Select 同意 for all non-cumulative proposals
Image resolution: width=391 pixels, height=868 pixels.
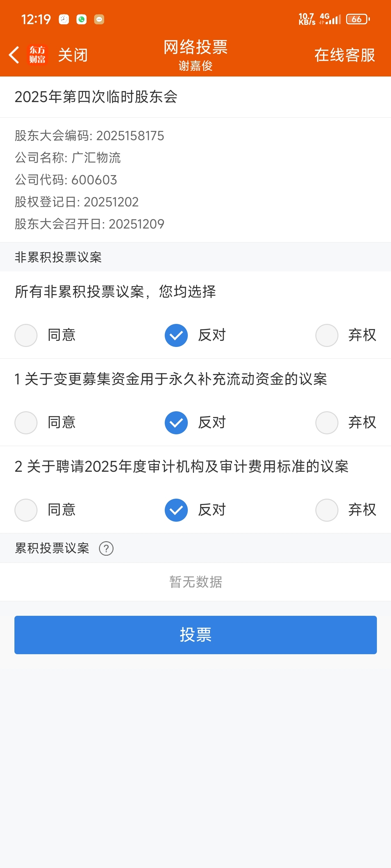click(x=26, y=335)
